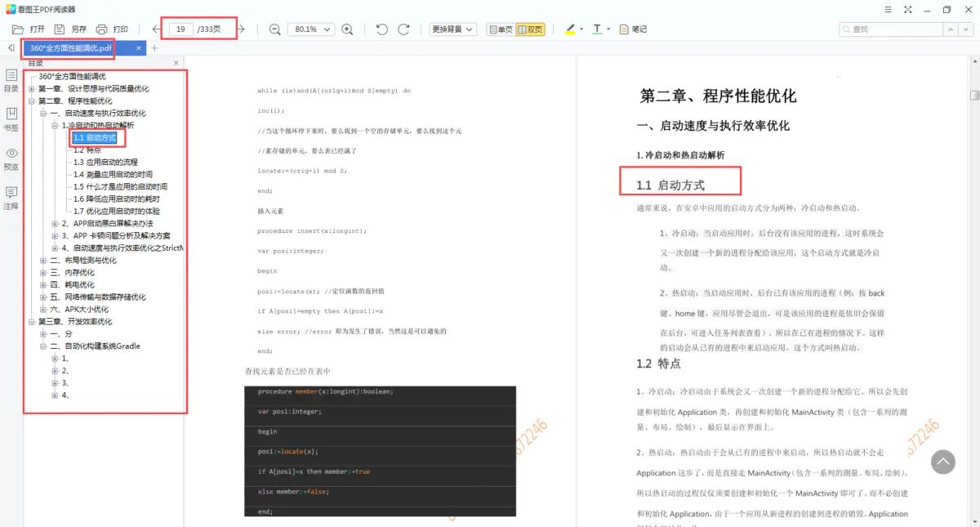Toggle the 目录 sidebar panel

11,82
